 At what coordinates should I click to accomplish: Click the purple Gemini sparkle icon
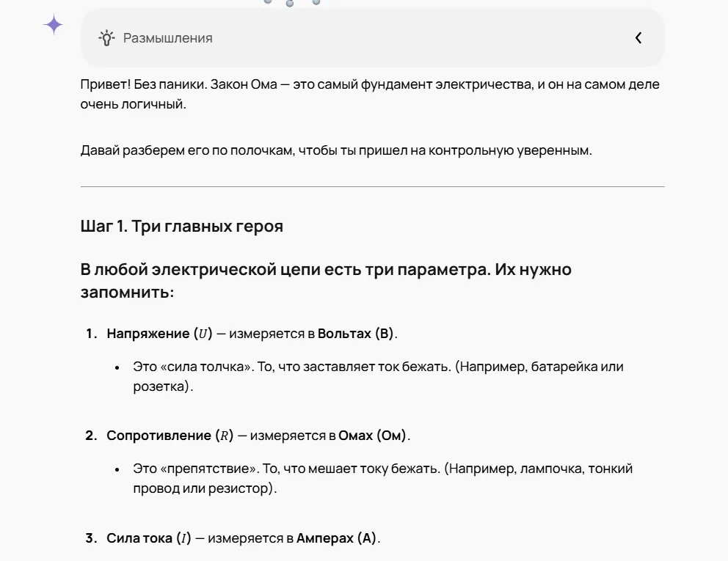pos(54,25)
